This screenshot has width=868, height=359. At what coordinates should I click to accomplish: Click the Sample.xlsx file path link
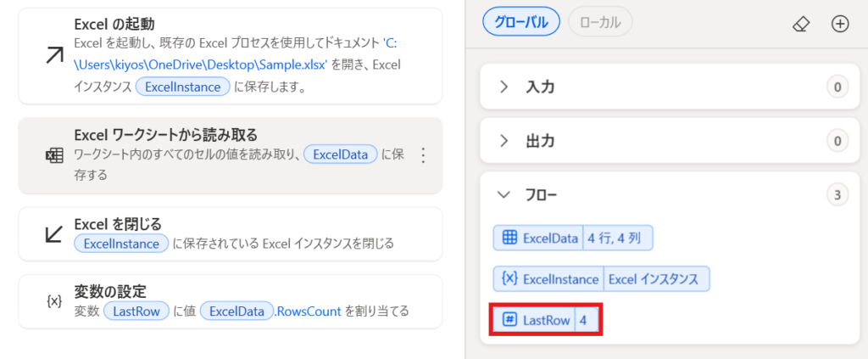coord(238,57)
